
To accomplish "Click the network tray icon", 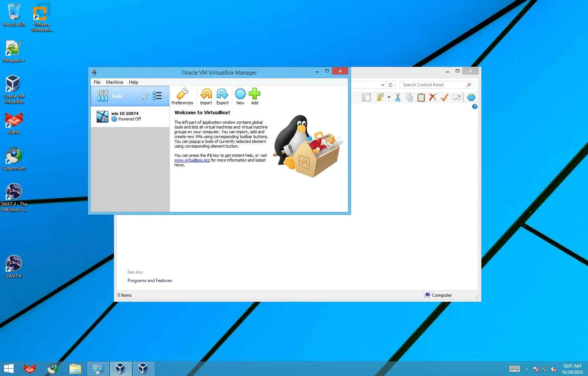I will point(545,369).
